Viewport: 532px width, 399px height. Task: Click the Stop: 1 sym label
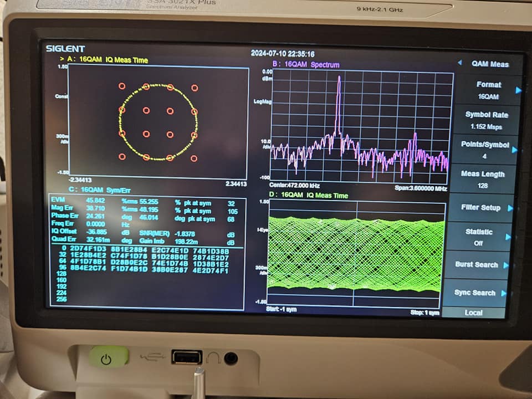pyautogui.click(x=424, y=312)
